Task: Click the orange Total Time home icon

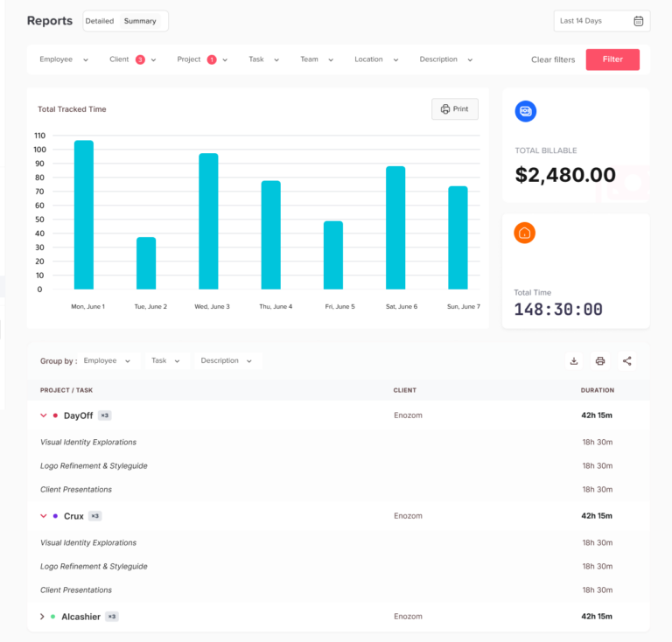Action: 525,233
